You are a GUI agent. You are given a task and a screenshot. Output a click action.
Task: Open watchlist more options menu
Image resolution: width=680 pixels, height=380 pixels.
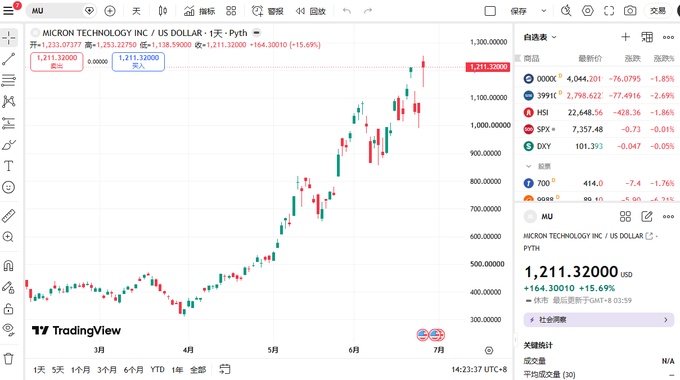[x=668, y=37]
